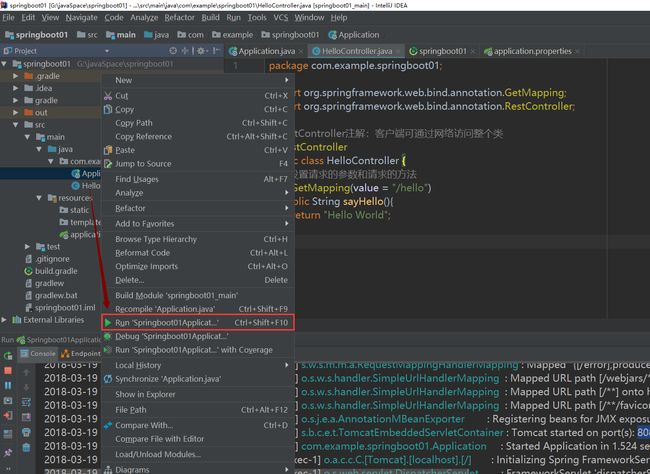Screen dimensions: 650x474
Task: Choose Reformat Code from context menu
Action: [198, 253]
